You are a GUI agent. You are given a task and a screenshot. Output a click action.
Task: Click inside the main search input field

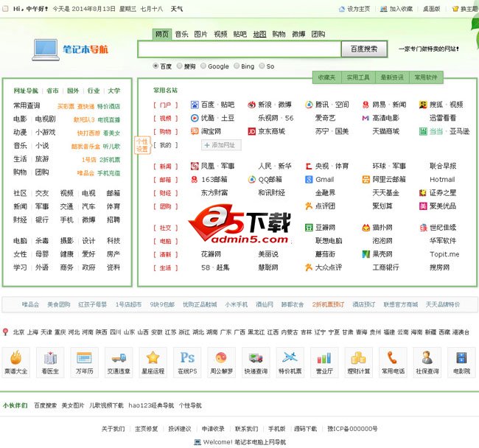click(x=239, y=49)
